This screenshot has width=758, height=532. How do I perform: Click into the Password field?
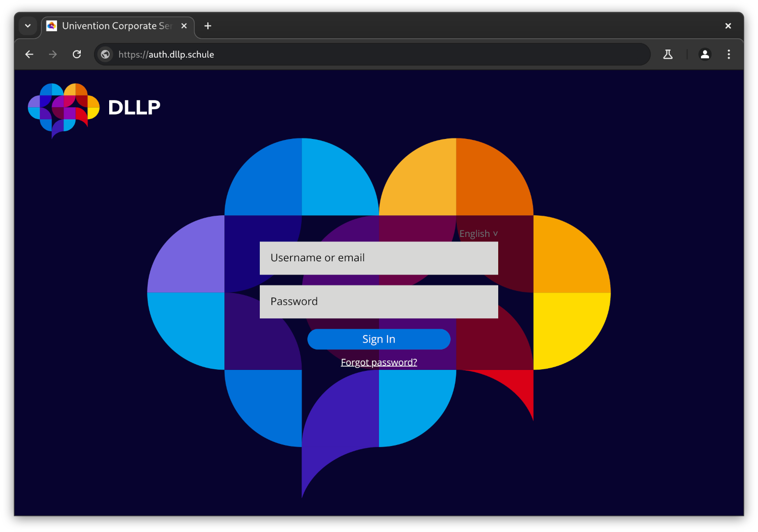point(378,302)
